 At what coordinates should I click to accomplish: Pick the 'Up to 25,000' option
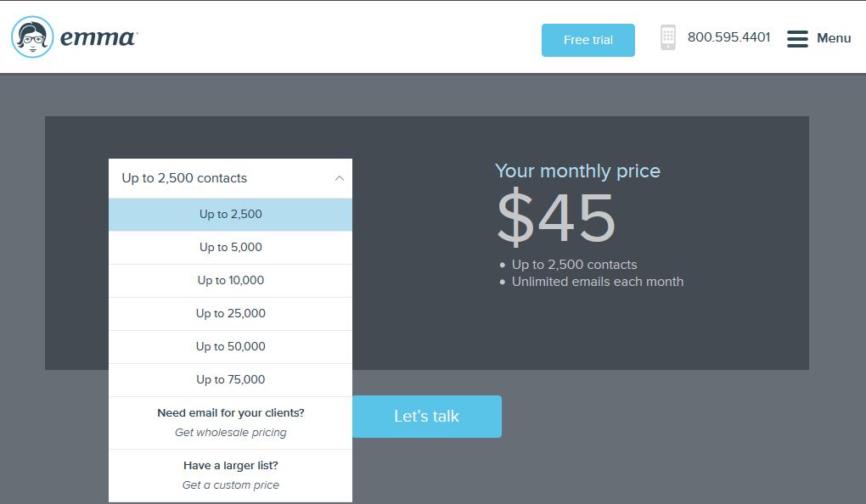tap(230, 314)
